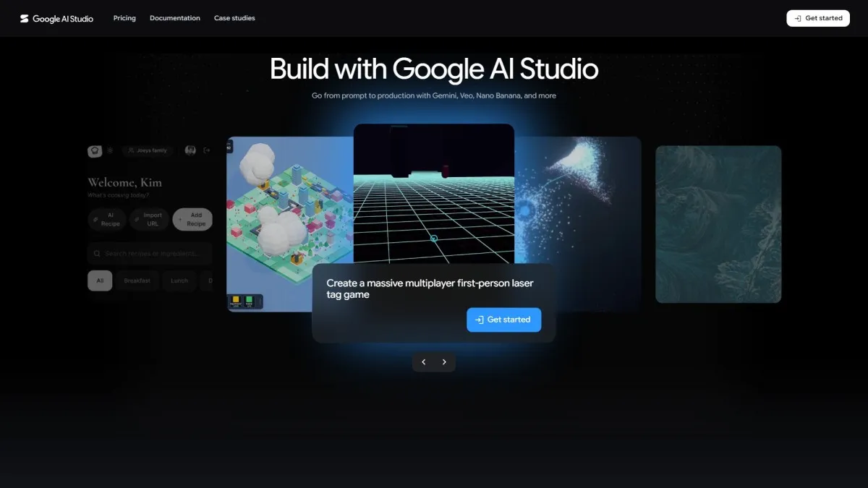
Task: Toggle the sun theme icon in recipe app
Action: pos(111,150)
